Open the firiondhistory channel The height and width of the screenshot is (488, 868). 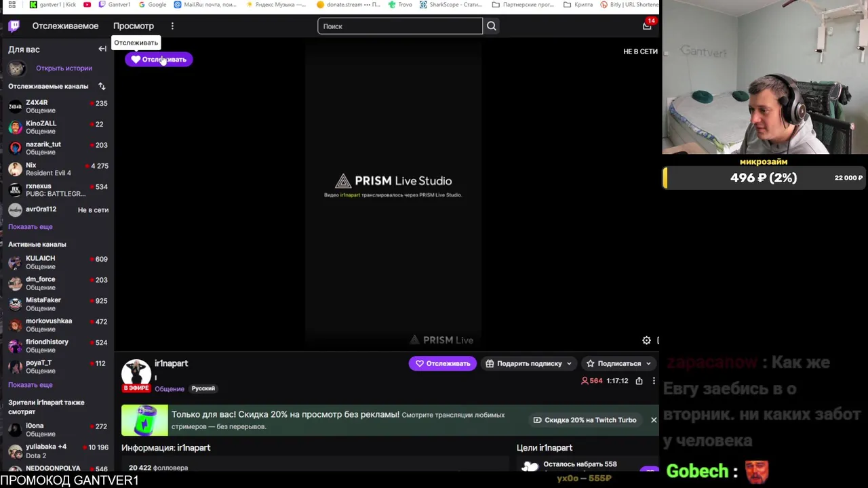click(58, 346)
